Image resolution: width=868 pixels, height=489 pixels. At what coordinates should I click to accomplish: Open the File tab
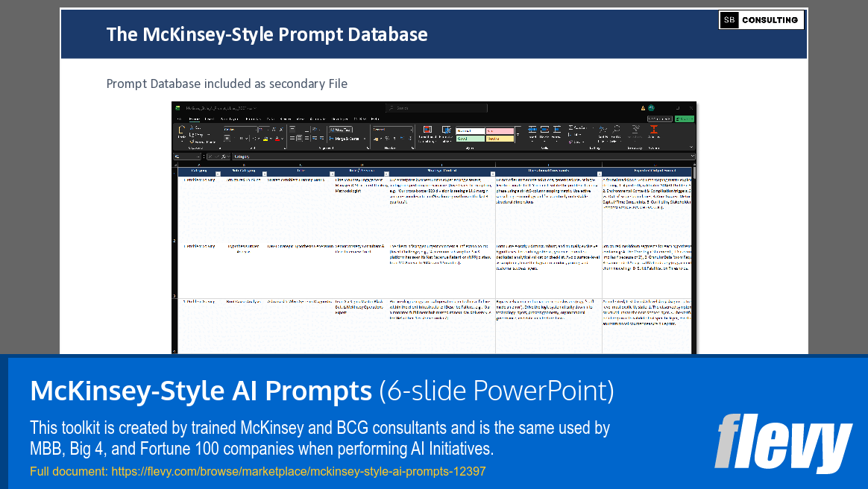pos(179,119)
